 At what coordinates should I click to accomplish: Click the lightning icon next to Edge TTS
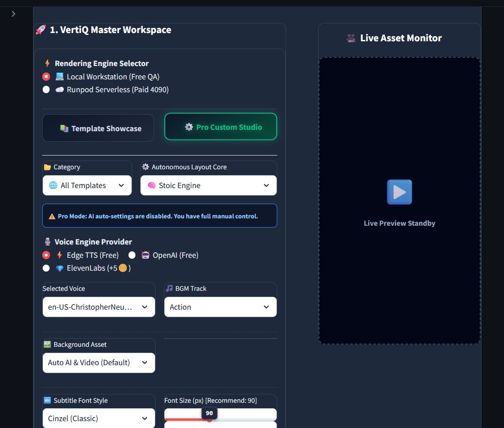[60, 255]
